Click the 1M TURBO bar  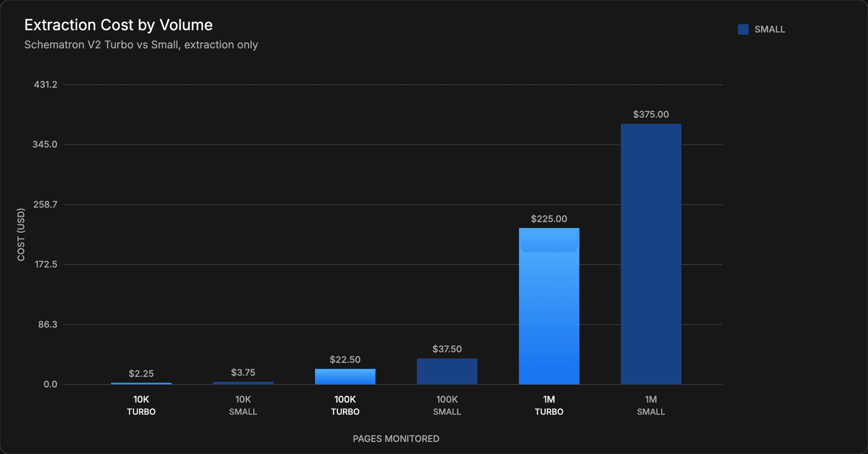(549, 306)
